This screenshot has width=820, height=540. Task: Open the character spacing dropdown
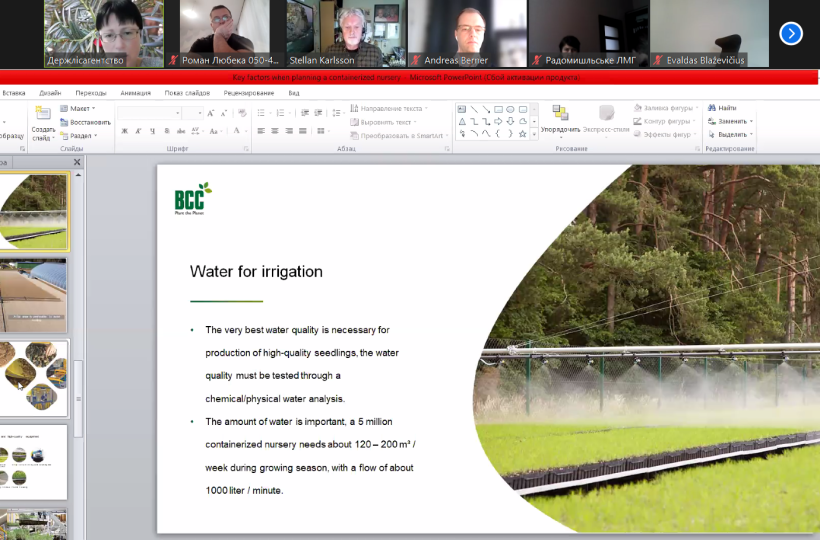(x=197, y=131)
